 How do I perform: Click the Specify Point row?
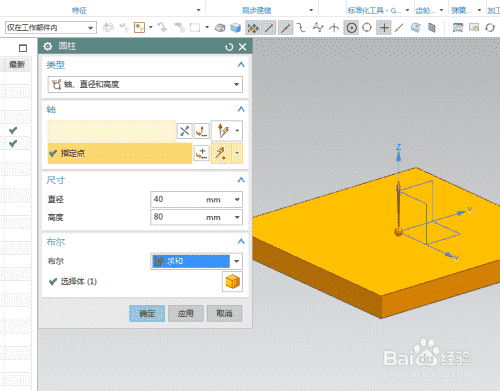tap(120, 153)
